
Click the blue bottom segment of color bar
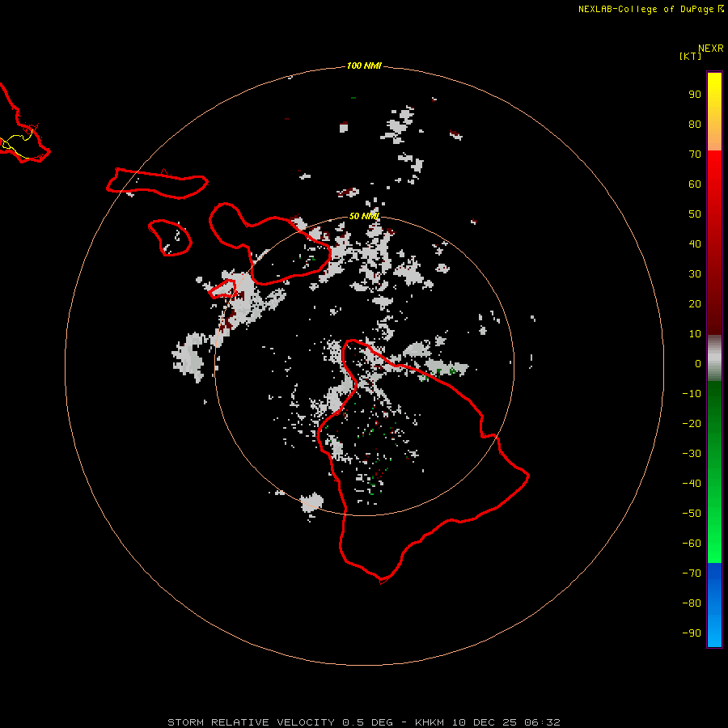coord(714,605)
